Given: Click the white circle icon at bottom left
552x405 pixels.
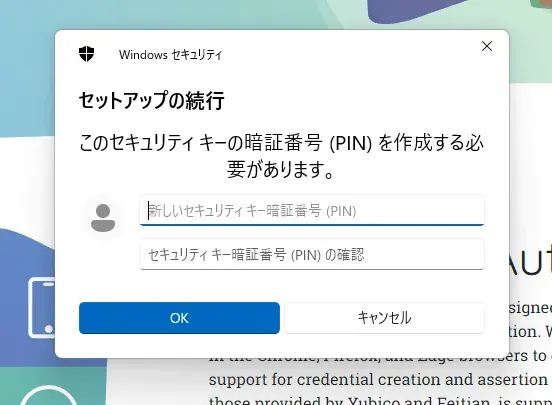Looking at the screenshot, I should coord(48,397).
